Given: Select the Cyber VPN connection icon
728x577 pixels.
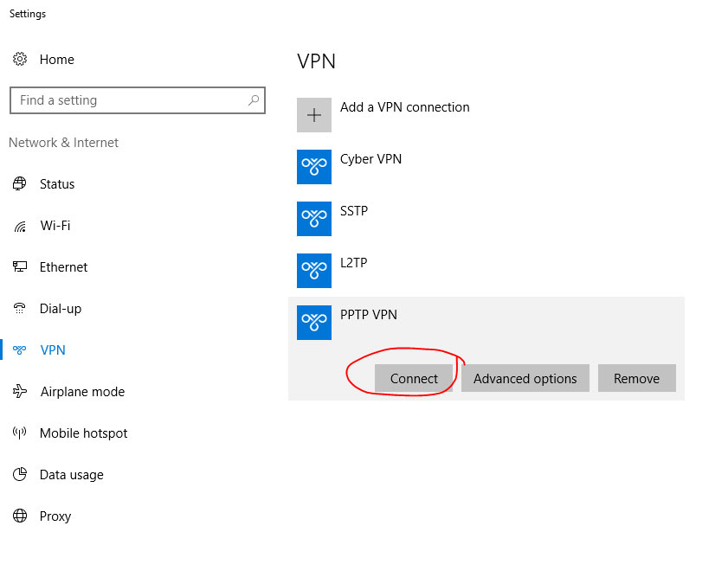Looking at the screenshot, I should tap(314, 167).
